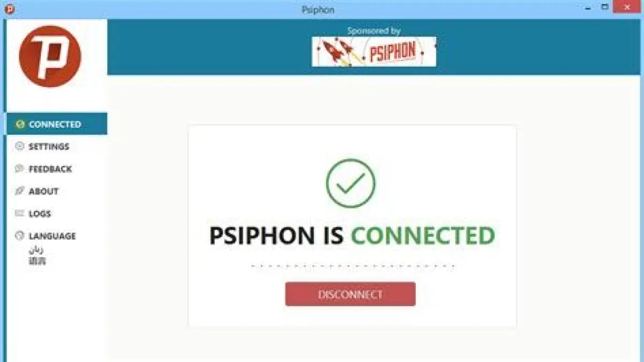Open the SETTINGS section label
The height and width of the screenshot is (362, 644).
pyautogui.click(x=49, y=146)
